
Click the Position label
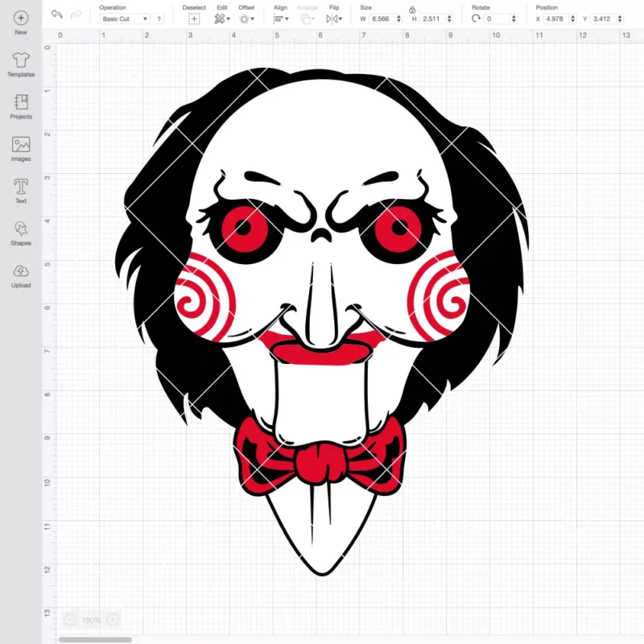pyautogui.click(x=547, y=7)
